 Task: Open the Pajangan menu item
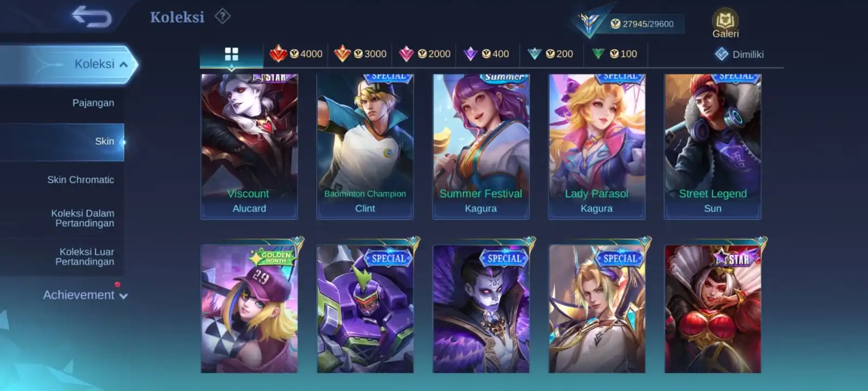(93, 103)
